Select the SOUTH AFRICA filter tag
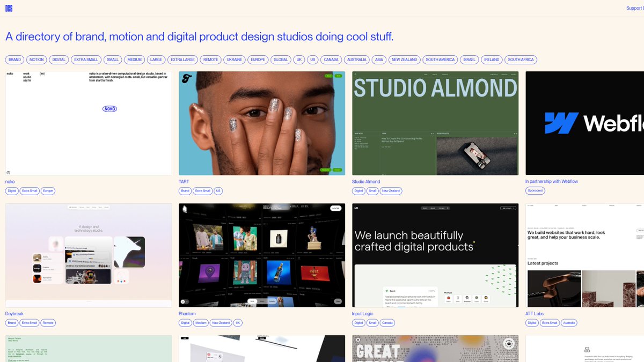The image size is (644, 362). coord(521,60)
